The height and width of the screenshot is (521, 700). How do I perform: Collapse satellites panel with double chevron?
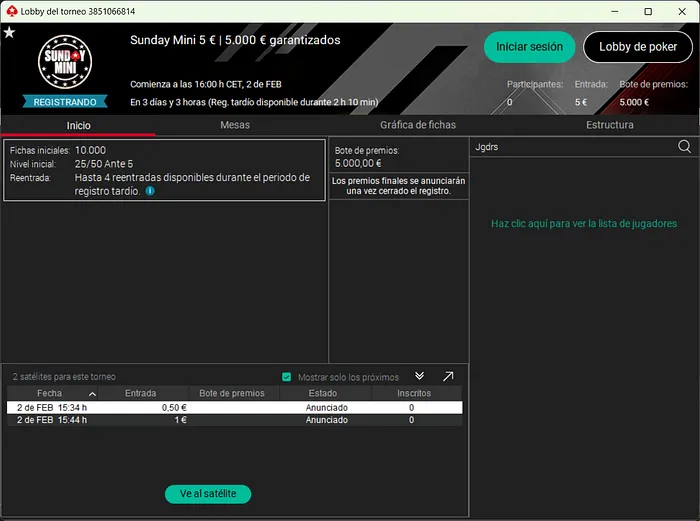tap(420, 376)
